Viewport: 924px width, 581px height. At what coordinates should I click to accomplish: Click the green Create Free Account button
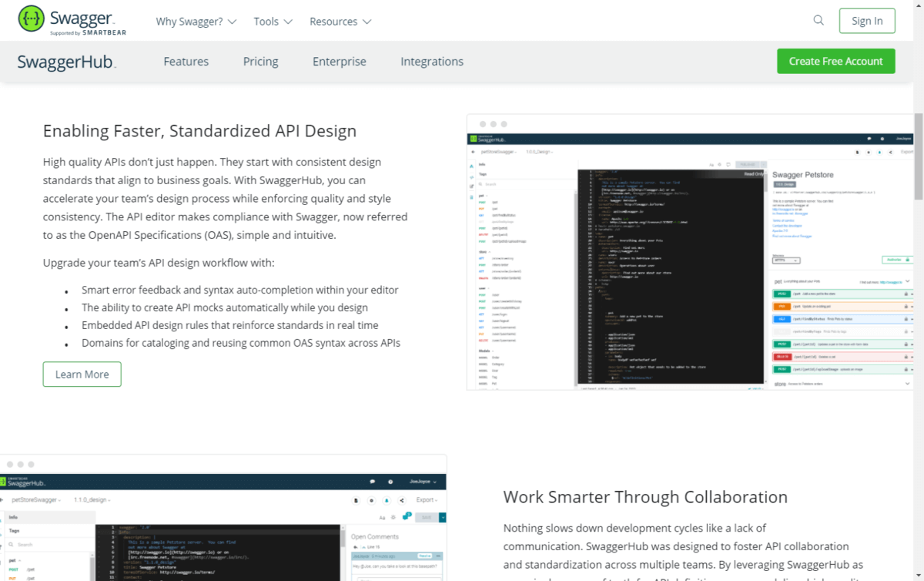point(835,62)
